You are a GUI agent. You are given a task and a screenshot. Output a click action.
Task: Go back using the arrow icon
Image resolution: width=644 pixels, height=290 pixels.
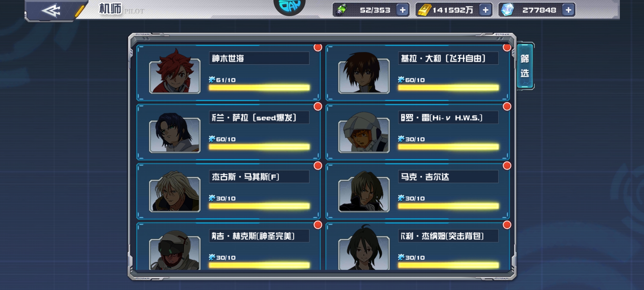click(x=51, y=11)
